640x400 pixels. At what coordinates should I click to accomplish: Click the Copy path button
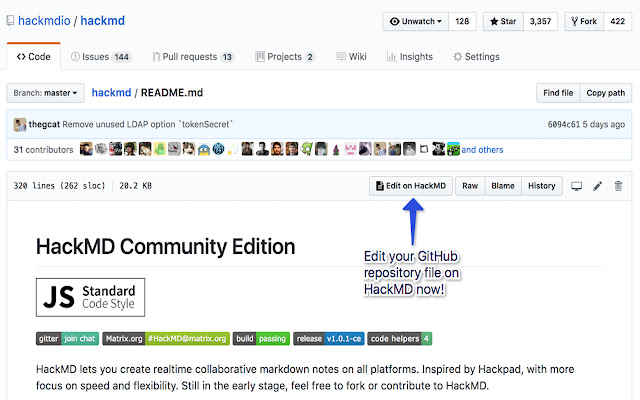[x=606, y=93]
